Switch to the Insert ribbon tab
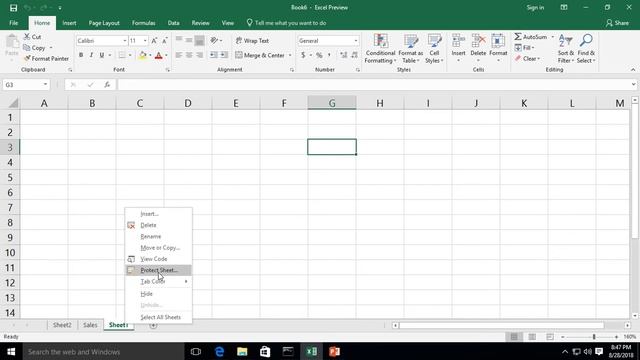Image resolution: width=640 pixels, height=360 pixels. (x=69, y=23)
